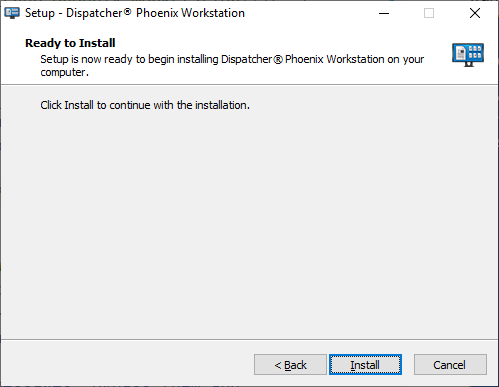Cancel the Dispatcher Phoenix setup
Image resolution: width=499 pixels, height=387 pixels.
point(450,365)
